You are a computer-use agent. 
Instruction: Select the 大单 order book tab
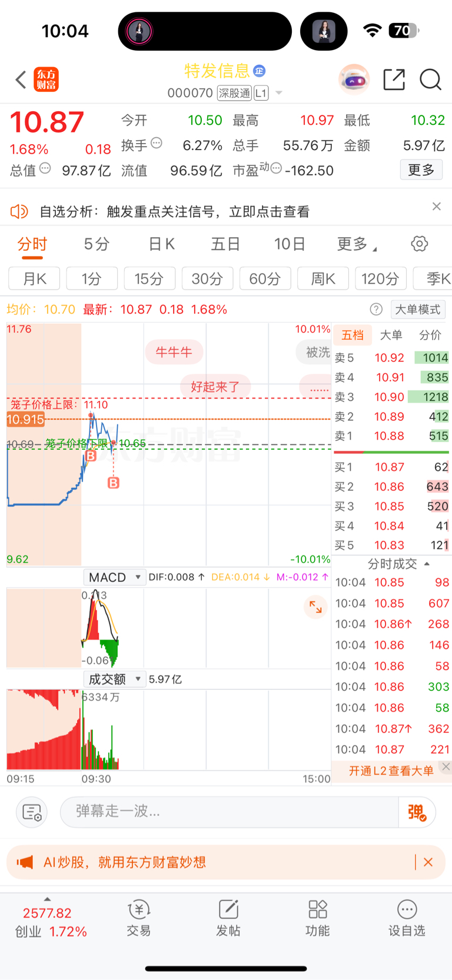(x=391, y=335)
